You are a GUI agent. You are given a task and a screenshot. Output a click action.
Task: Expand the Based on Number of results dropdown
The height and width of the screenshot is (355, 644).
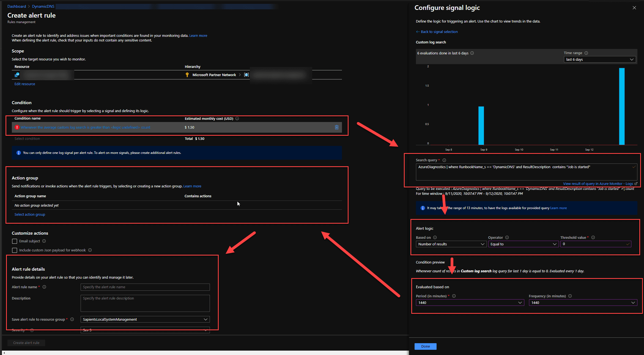(x=451, y=244)
